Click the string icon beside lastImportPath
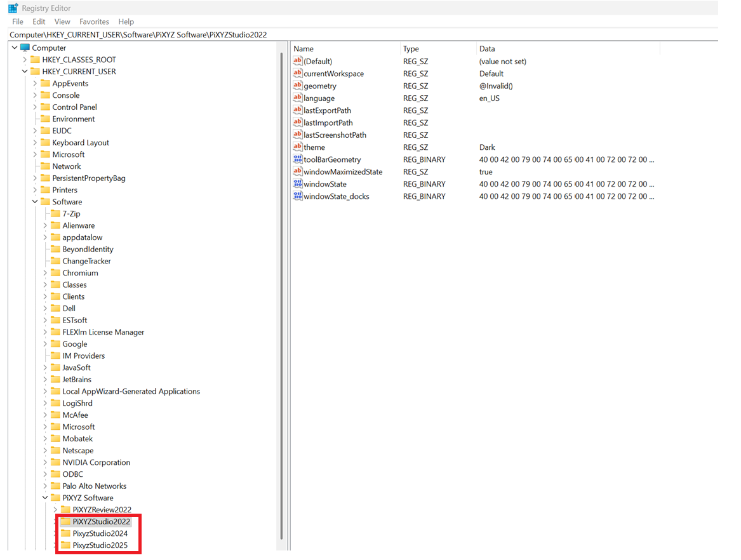This screenshot has width=741, height=560. coord(297,123)
